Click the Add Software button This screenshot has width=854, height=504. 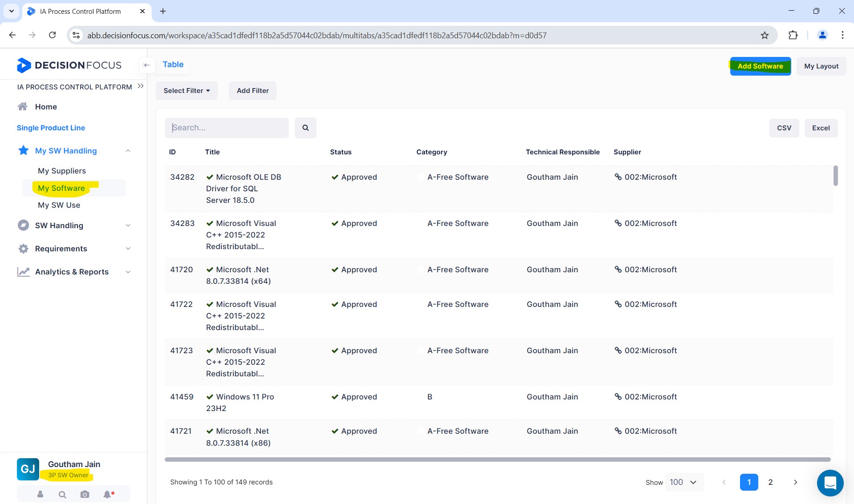(x=760, y=66)
